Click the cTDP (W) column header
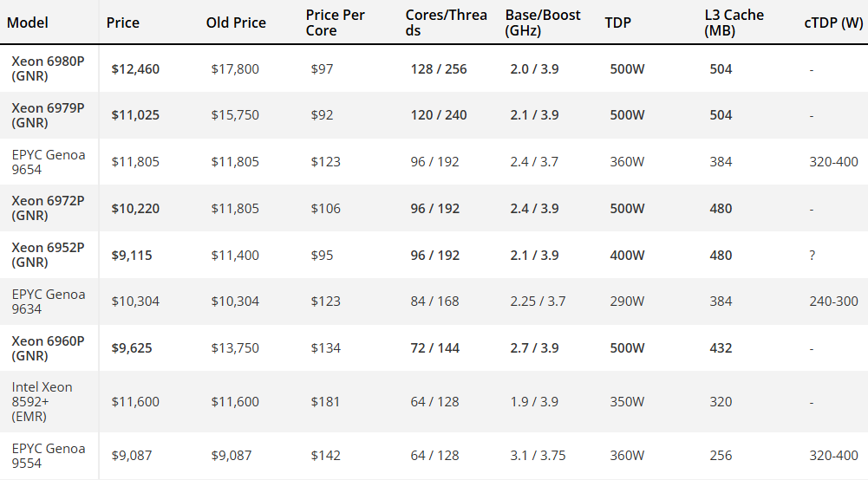 pos(833,23)
